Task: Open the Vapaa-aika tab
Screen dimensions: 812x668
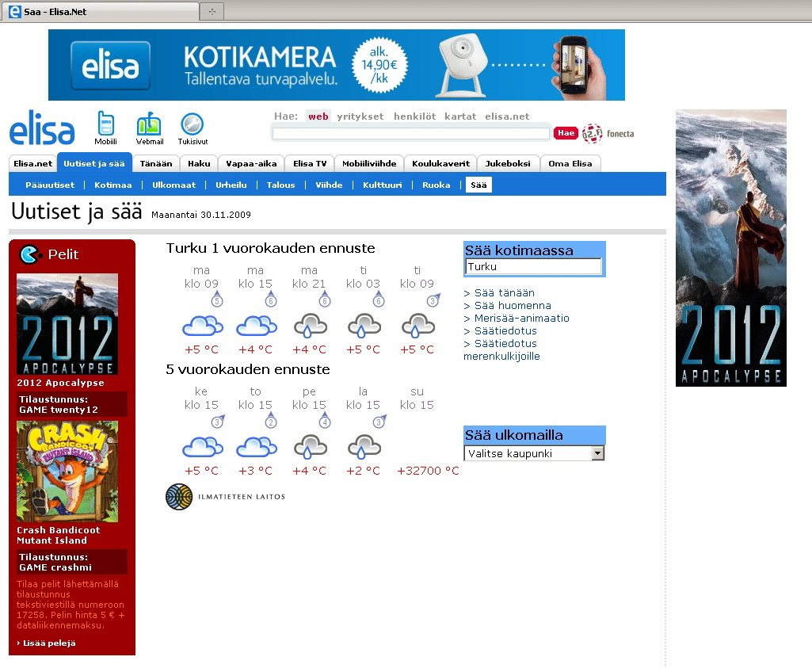Action: (251, 164)
